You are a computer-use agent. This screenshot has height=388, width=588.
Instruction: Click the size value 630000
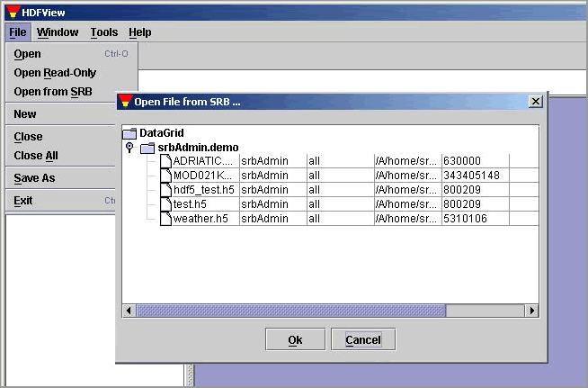[462, 161]
